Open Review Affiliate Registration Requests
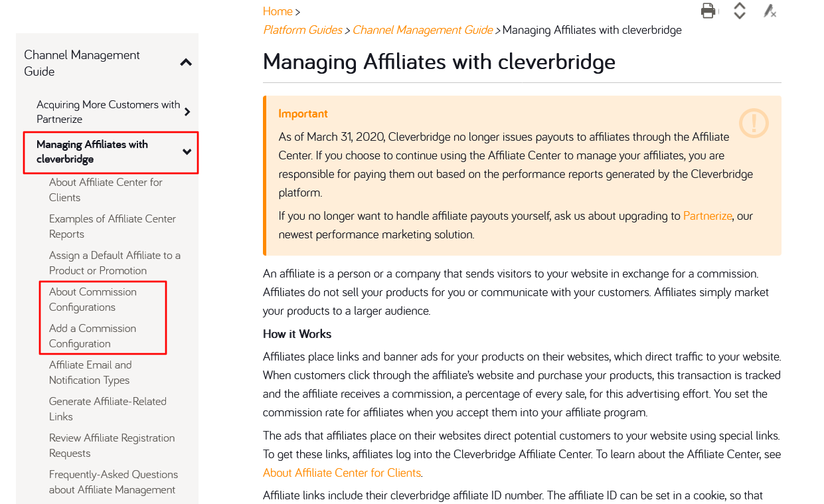Image resolution: width=824 pixels, height=504 pixels. point(112,445)
